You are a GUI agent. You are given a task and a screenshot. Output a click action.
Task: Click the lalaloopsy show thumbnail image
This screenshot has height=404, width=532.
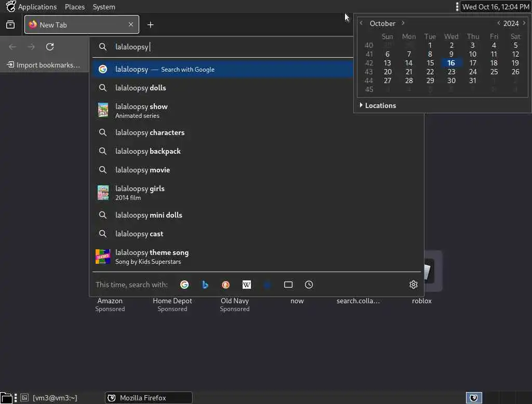coord(103,110)
